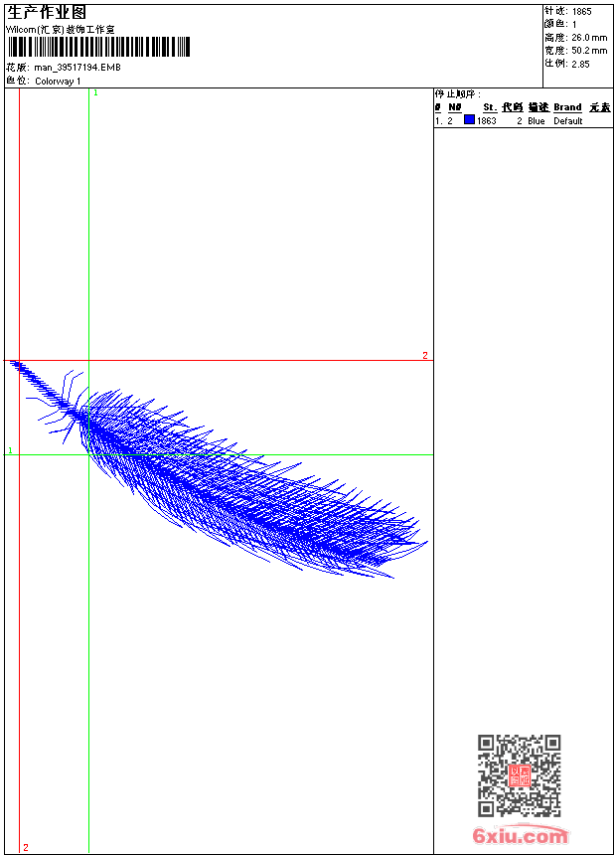
Task: Click the width value 50.2 mm
Action: [x=589, y=51]
